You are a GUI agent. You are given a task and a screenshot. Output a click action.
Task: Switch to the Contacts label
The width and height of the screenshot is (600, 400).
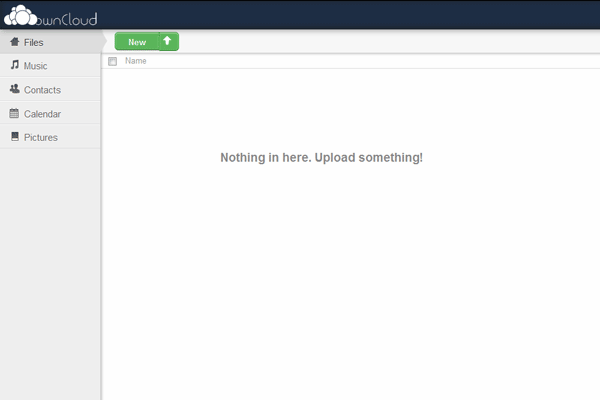[x=42, y=90]
